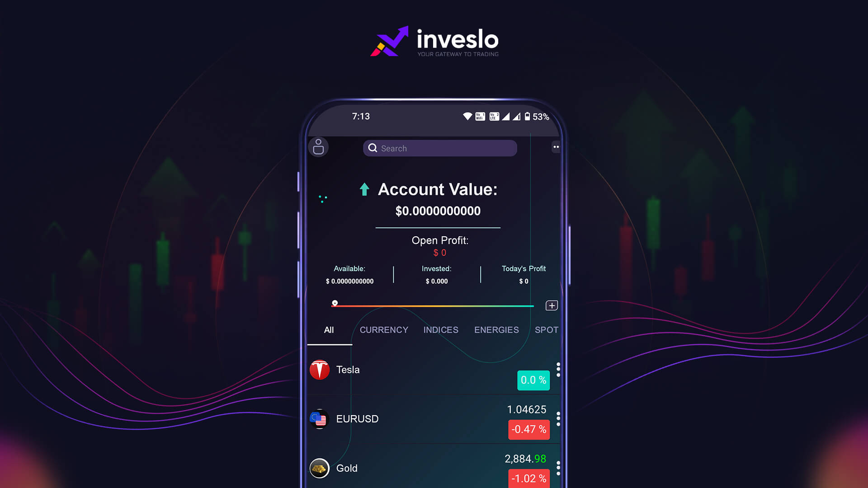The height and width of the screenshot is (488, 868).
Task: Tap the Inveslo account profile icon
Action: [318, 147]
